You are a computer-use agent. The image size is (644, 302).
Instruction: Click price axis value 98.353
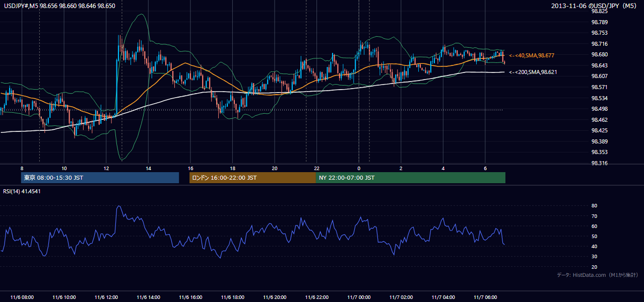tap(600, 152)
